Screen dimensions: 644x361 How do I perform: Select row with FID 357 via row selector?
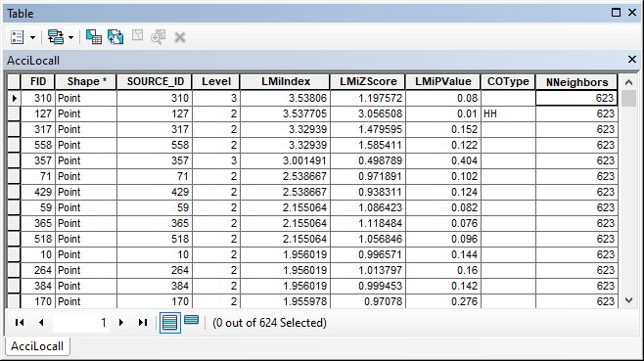tap(14, 160)
